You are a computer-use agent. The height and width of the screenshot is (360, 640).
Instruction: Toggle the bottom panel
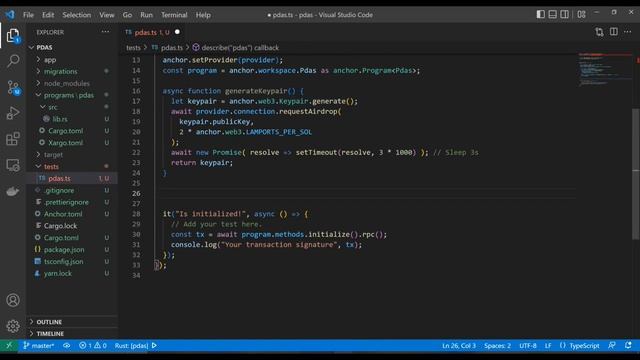[x=553, y=14]
